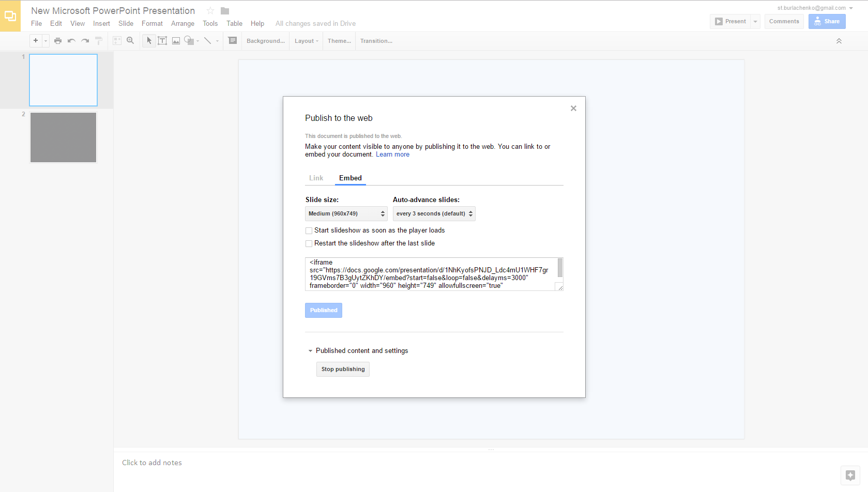
Task: Open the View menu
Action: tap(78, 23)
